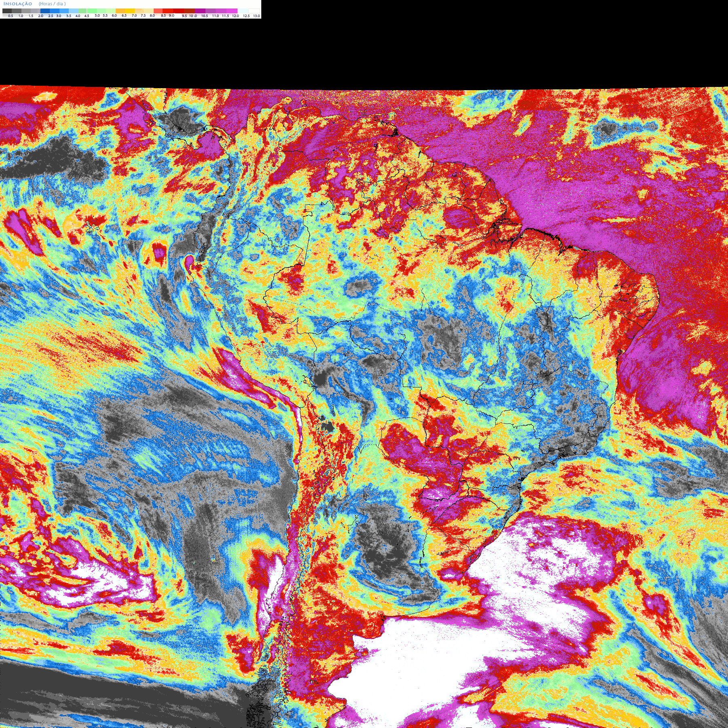Viewport: 728px width, 728px height.
Task: Select the green 5.0 legend swatch
Action: pyautogui.click(x=92, y=11)
